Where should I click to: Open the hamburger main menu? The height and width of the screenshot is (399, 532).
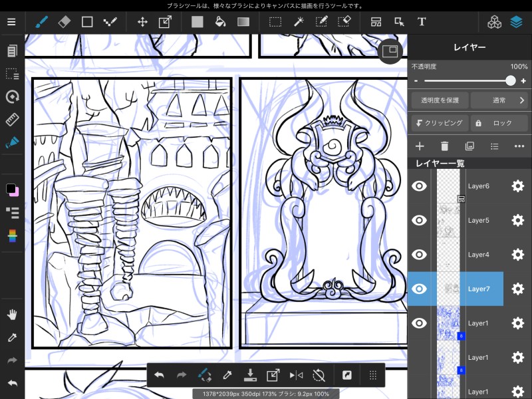click(11, 21)
